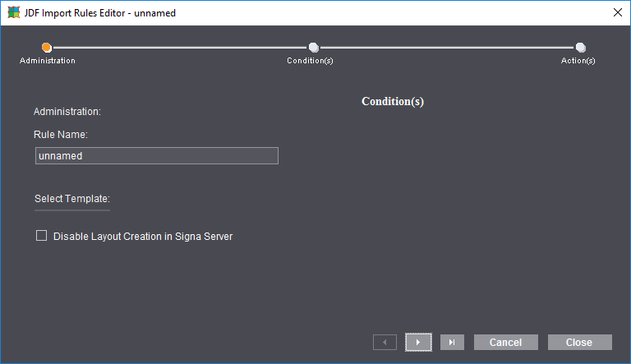Viewport: 631px width, 364px height.
Task: Switch to the Condition(s) step label
Action: [x=310, y=61]
